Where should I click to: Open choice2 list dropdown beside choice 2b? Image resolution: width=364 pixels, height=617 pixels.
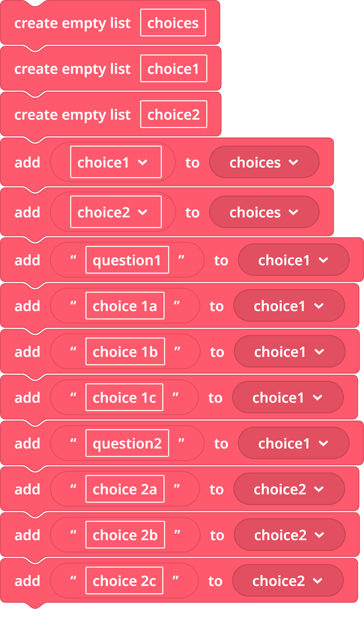[x=289, y=535]
